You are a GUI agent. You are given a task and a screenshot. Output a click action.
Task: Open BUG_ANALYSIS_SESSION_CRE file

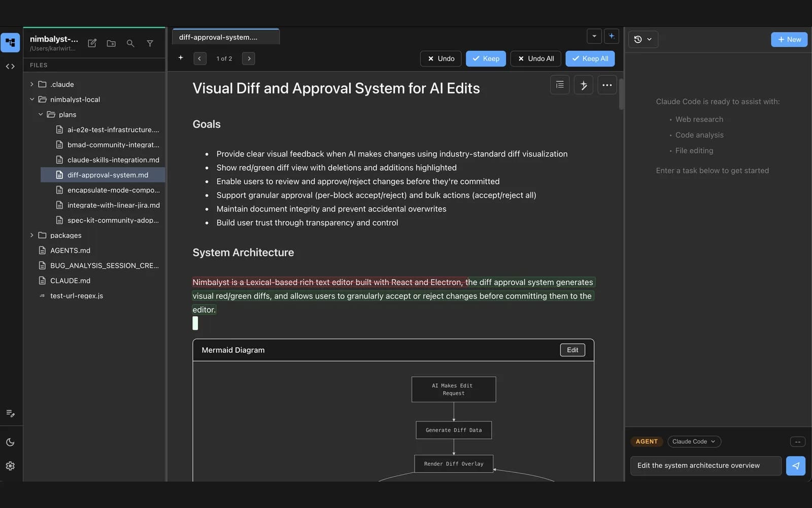click(94, 266)
